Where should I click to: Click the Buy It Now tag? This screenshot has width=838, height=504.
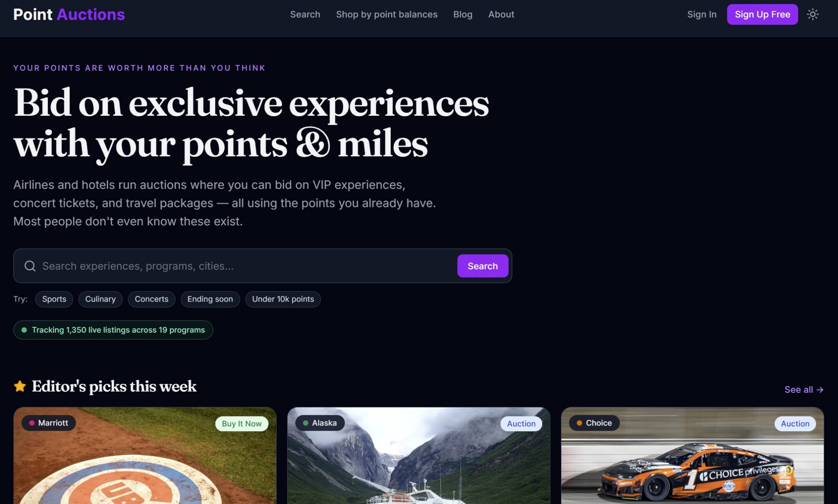point(242,424)
